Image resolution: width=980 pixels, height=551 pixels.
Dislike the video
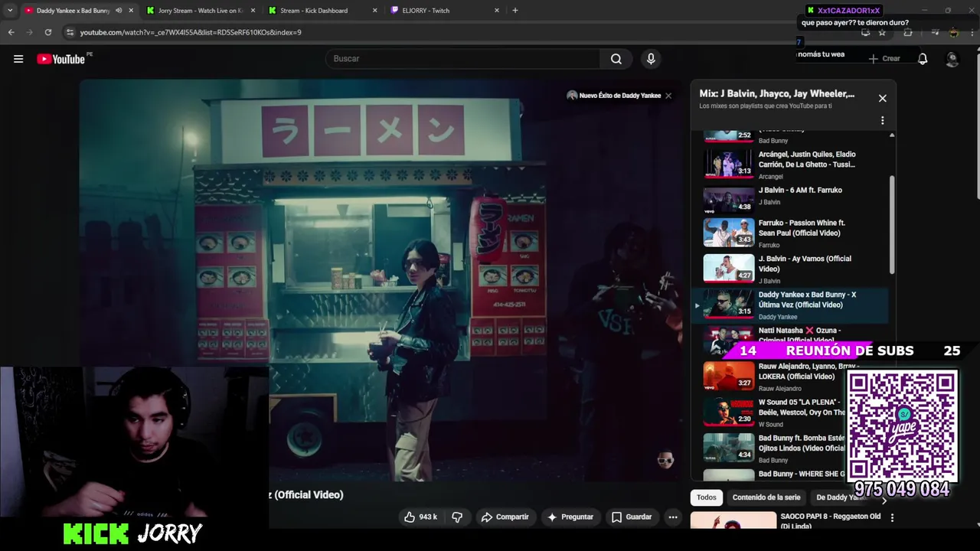click(457, 517)
